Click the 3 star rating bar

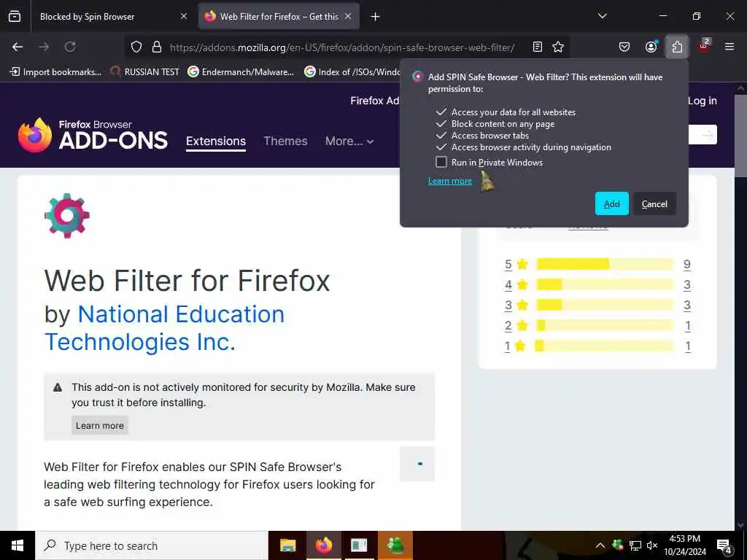pos(604,305)
